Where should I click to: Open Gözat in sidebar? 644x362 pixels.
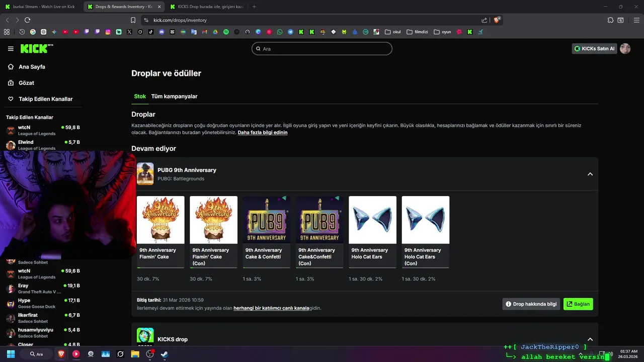(27, 83)
